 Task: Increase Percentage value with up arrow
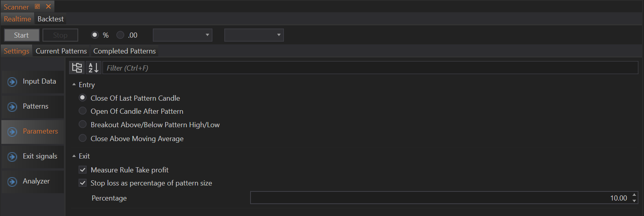point(634,195)
